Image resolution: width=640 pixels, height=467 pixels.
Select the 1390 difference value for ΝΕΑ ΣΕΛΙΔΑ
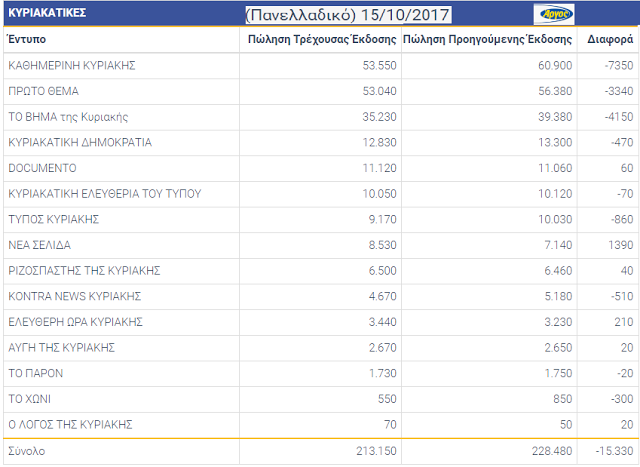[x=618, y=245]
